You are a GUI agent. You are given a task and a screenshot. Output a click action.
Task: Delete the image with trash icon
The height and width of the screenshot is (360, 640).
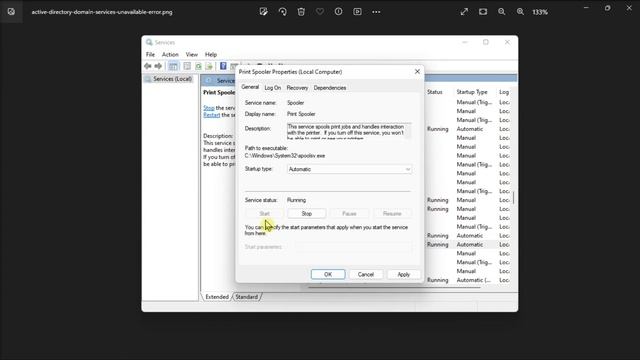[x=301, y=12]
